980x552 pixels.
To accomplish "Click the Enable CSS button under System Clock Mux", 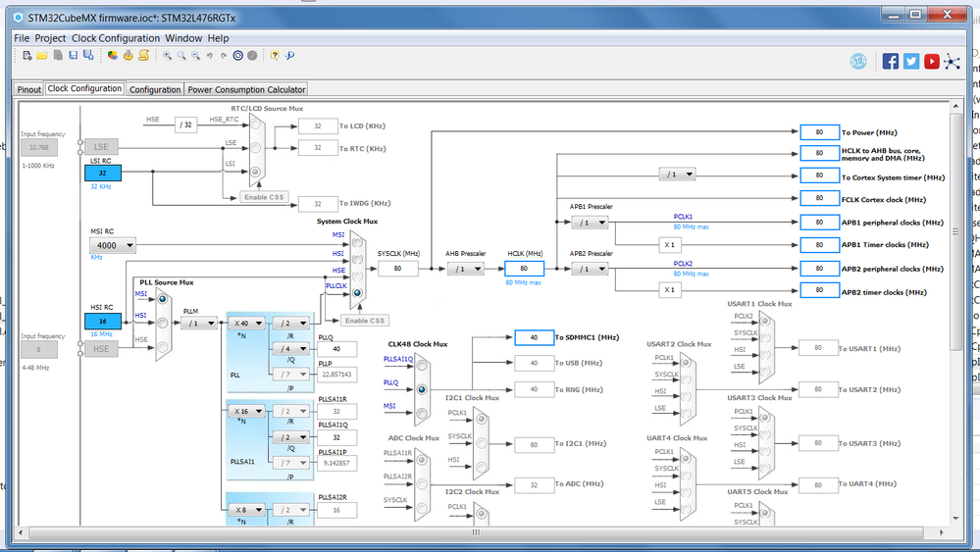I will [365, 321].
